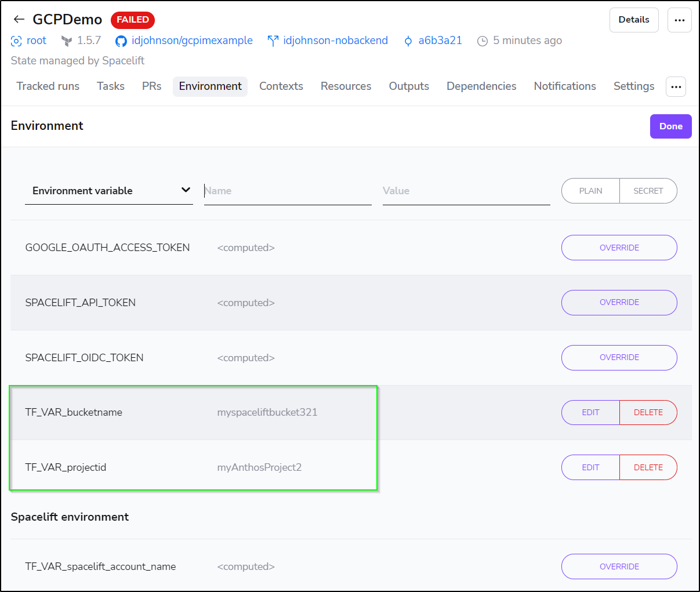
Task: Open the stack options three-dot menu beside Details
Action: [x=680, y=20]
